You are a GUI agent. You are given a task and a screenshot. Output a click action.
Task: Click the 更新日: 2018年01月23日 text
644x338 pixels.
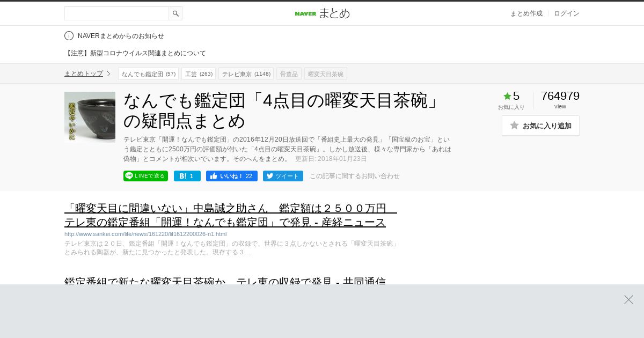pos(331,159)
